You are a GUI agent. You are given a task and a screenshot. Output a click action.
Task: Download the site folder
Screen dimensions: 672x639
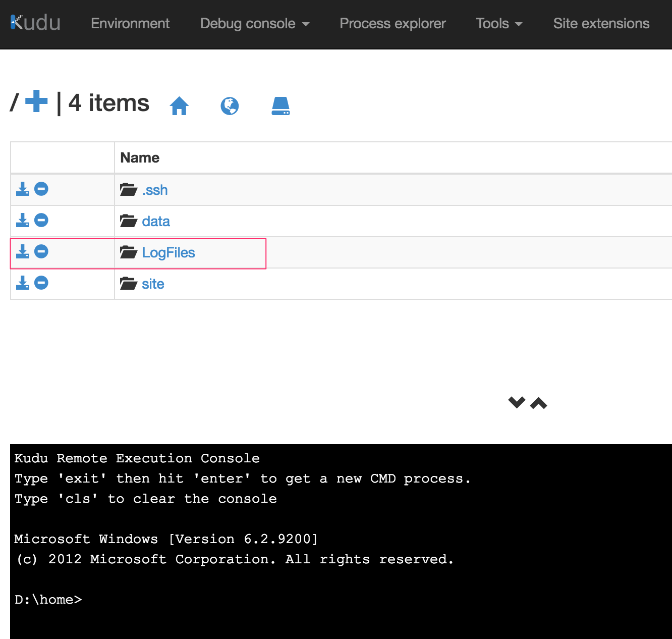pyautogui.click(x=23, y=283)
